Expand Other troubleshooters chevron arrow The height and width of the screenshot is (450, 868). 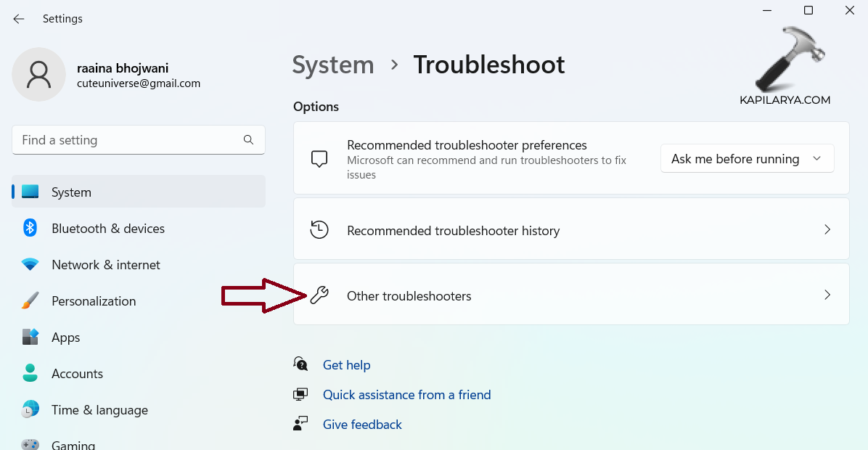pos(827,295)
